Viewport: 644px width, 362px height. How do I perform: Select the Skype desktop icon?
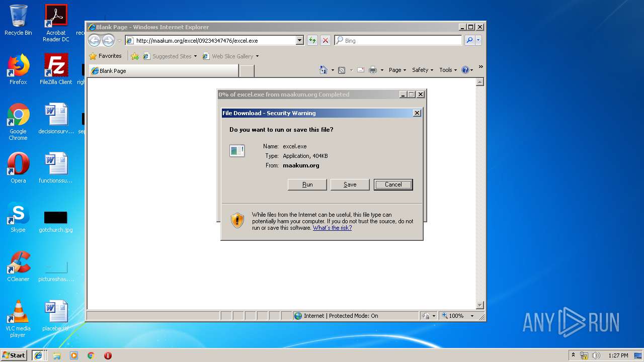pos(18,217)
